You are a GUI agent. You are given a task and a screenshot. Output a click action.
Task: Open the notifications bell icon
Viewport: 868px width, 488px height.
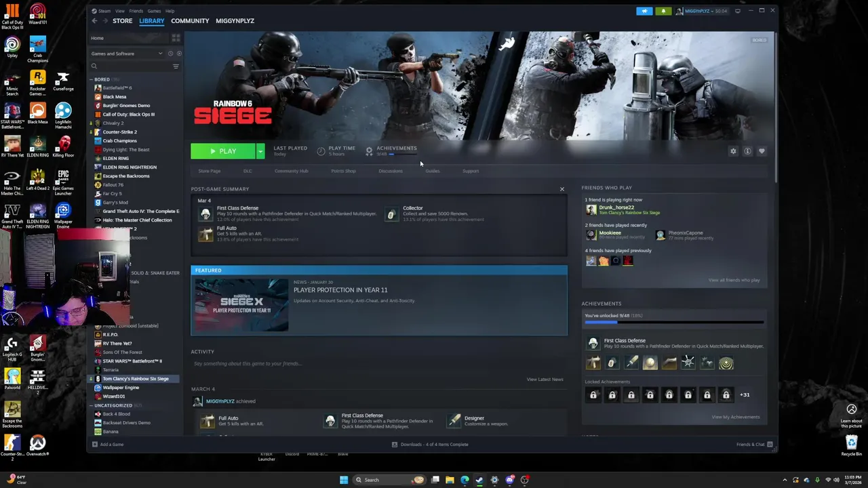(663, 11)
